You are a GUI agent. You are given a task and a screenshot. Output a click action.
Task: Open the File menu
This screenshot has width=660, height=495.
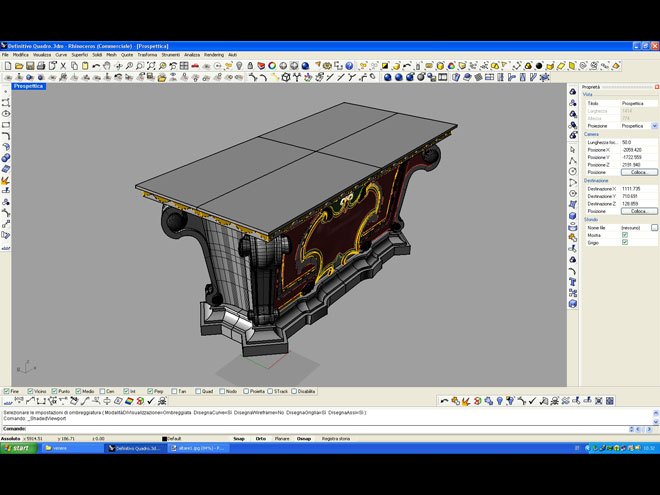5,55
